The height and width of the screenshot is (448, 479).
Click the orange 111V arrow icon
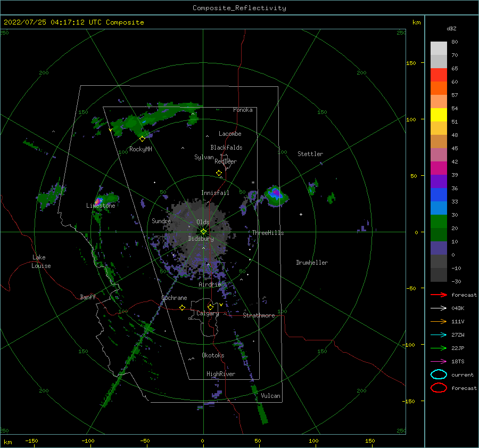[x=439, y=321]
